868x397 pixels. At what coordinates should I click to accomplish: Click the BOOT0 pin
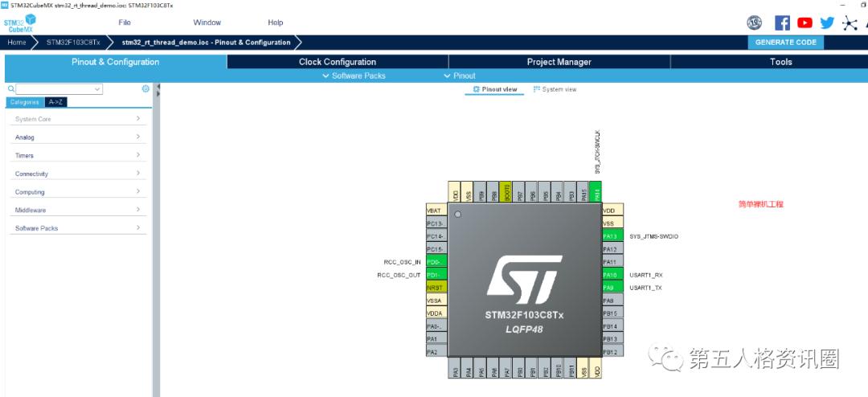coord(506,191)
